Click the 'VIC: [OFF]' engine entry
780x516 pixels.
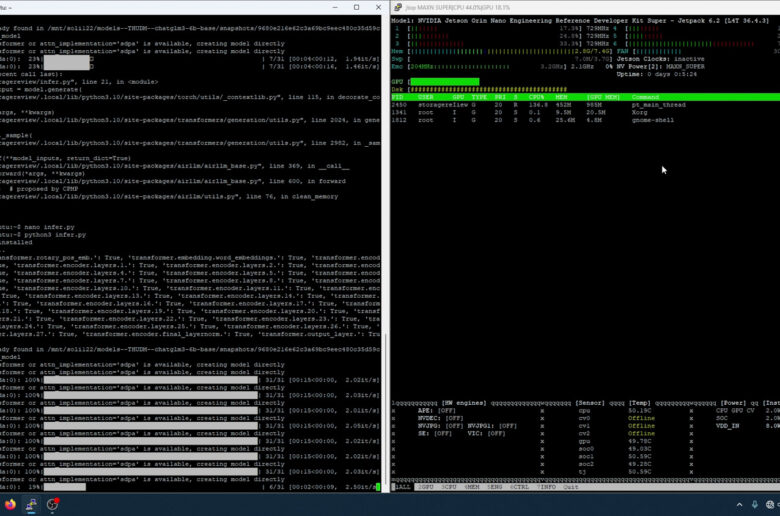(x=487, y=433)
